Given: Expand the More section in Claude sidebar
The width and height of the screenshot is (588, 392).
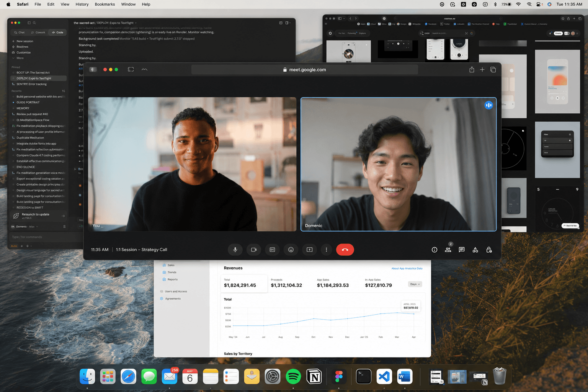Looking at the screenshot, I should pos(18,58).
